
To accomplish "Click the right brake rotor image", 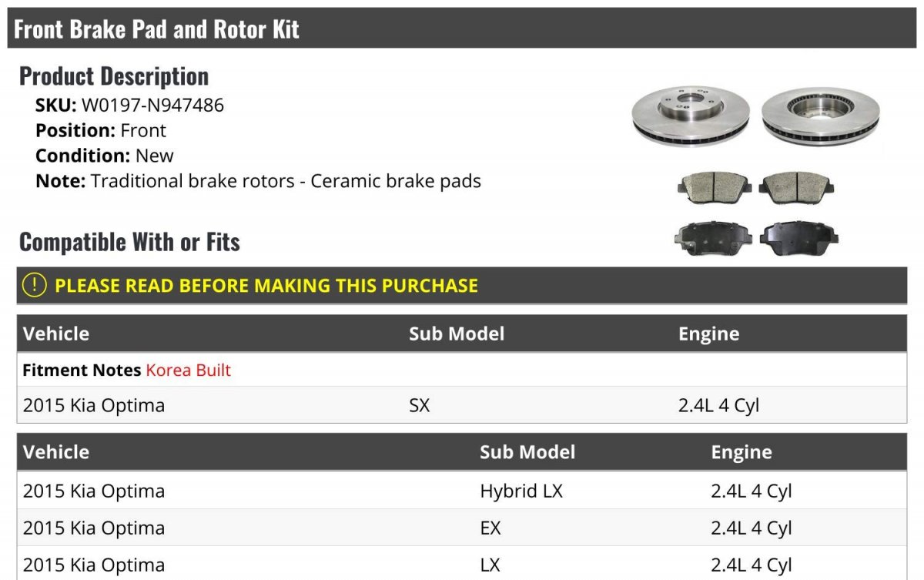I will click(820, 115).
